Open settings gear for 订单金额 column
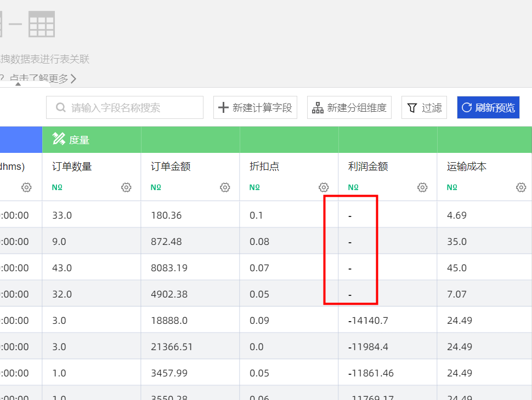This screenshot has width=532, height=400. click(225, 187)
